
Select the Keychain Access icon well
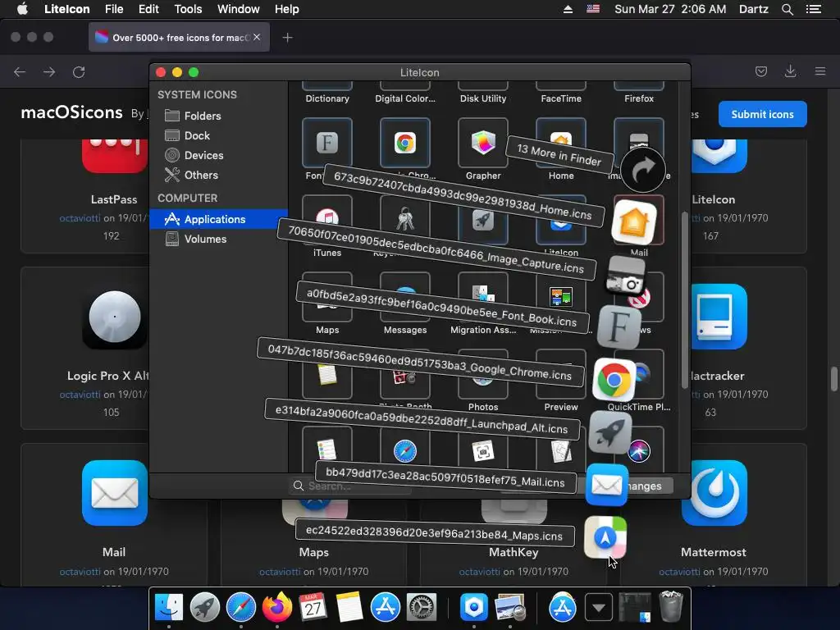pyautogui.click(x=405, y=218)
